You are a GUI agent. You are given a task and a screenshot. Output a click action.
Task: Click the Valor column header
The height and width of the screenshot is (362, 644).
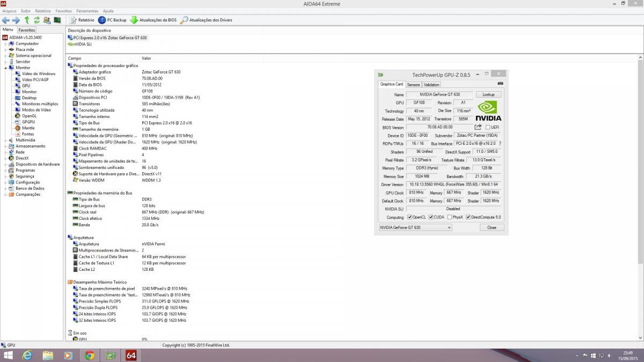(x=147, y=58)
